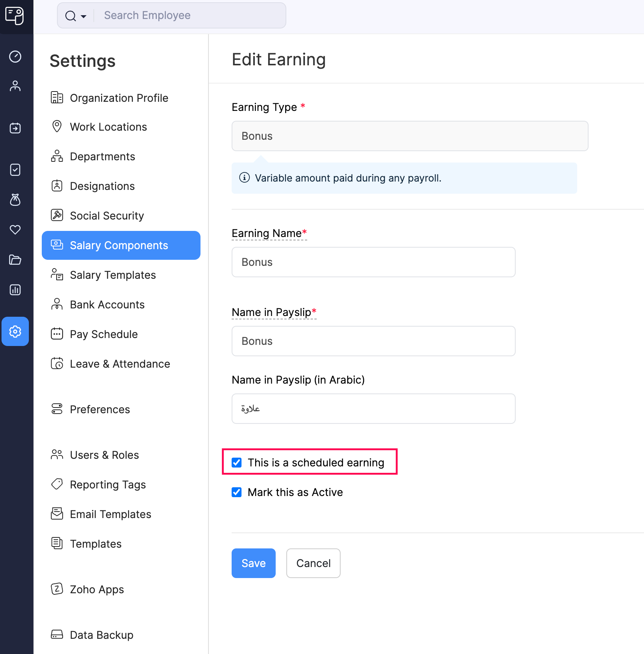Open the Zoho Payroll home logo
The image size is (644, 654).
point(15,16)
